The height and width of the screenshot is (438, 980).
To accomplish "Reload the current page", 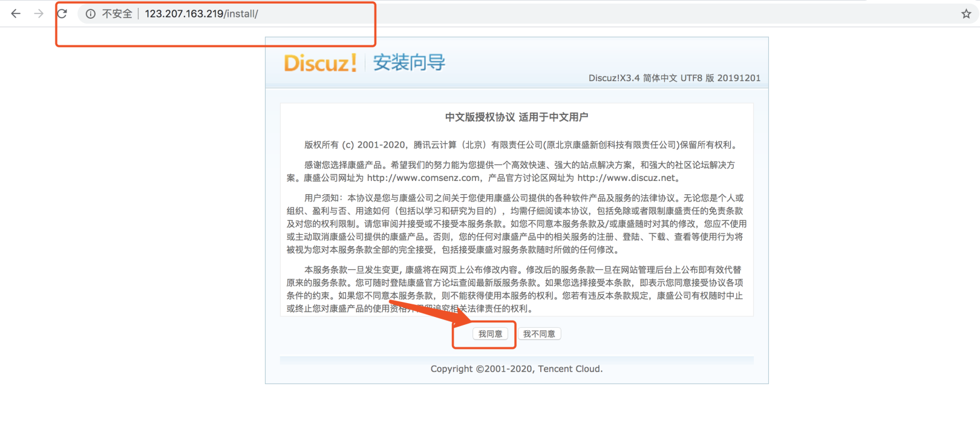I will pos(62,13).
